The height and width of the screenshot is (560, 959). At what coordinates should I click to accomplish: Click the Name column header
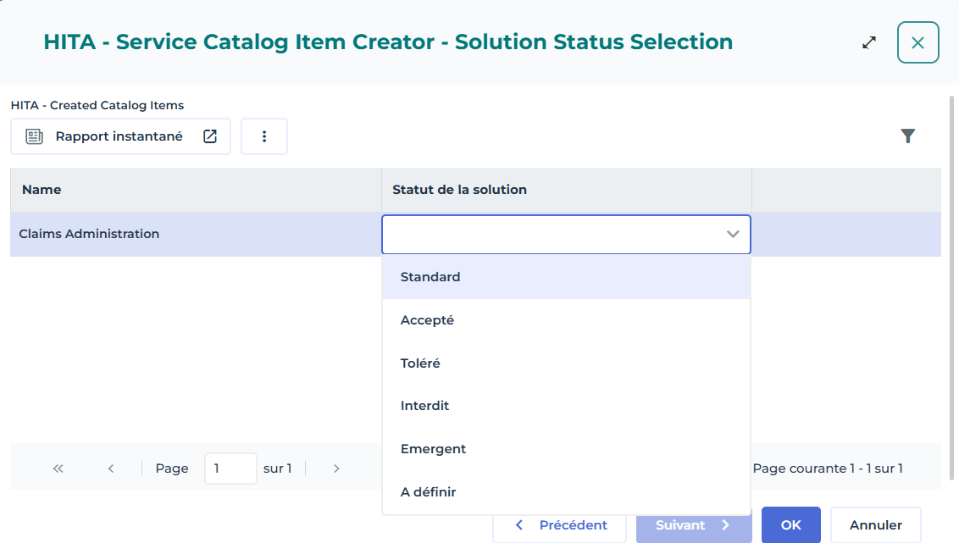(42, 190)
